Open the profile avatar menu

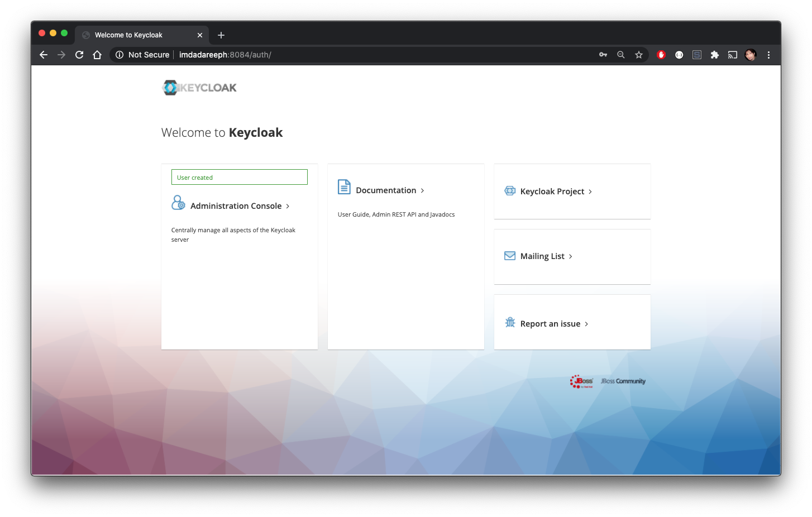751,55
